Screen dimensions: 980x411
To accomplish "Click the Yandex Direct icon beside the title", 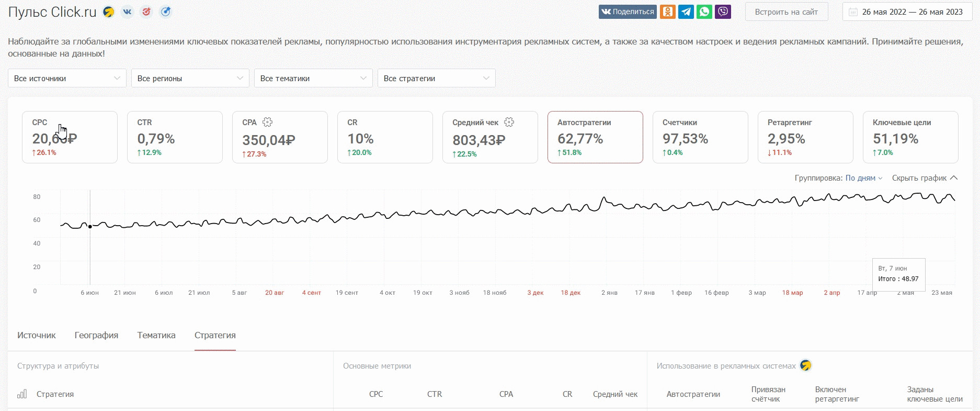I will [x=109, y=12].
